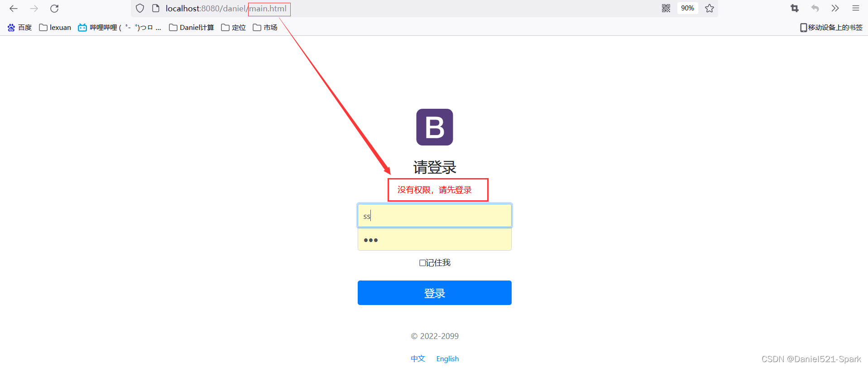Open the lexuan bookmark folder
This screenshot has width=868, height=368.
tap(55, 28)
